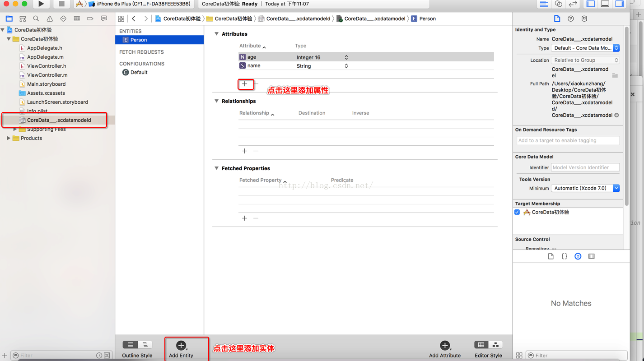Hide the right utilities panel
Screen dimensions: 644x361
tap(619, 4)
